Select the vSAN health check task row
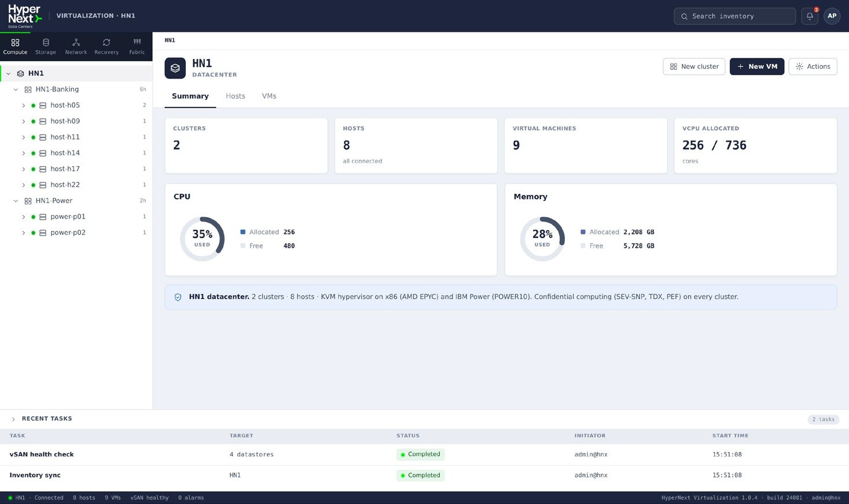 (x=424, y=455)
